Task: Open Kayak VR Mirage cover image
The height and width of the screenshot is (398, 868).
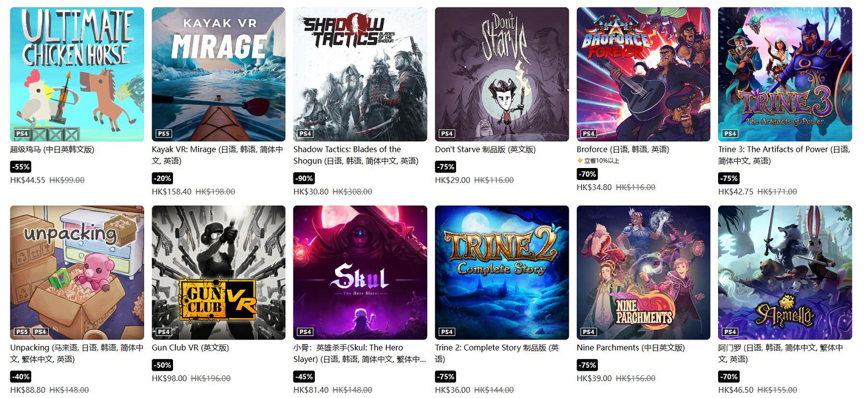Action: click(x=219, y=74)
